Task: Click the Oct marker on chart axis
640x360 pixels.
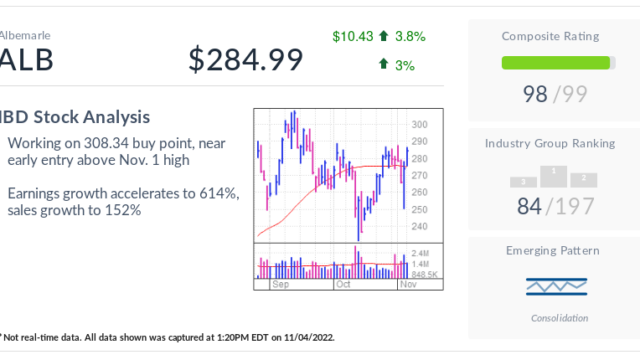Action: coord(343,284)
